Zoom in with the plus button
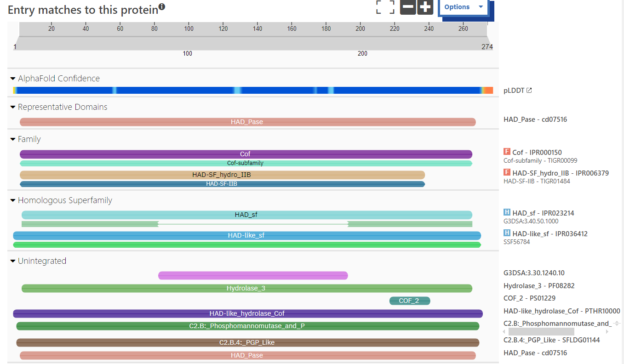 (x=425, y=7)
